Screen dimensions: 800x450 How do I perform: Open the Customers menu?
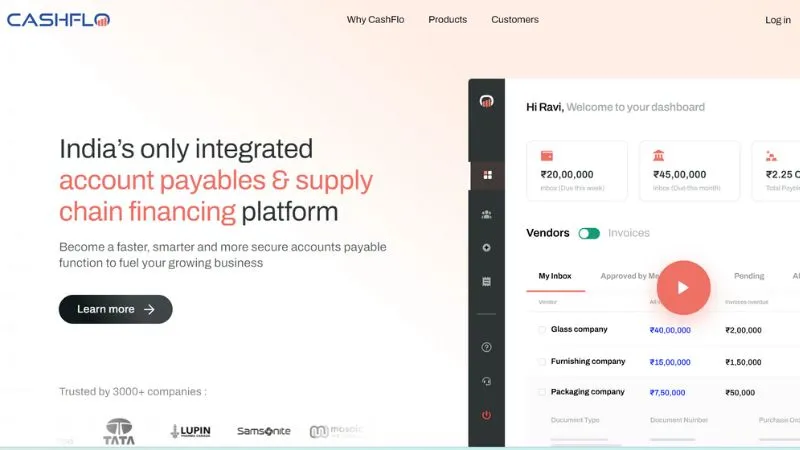point(515,19)
